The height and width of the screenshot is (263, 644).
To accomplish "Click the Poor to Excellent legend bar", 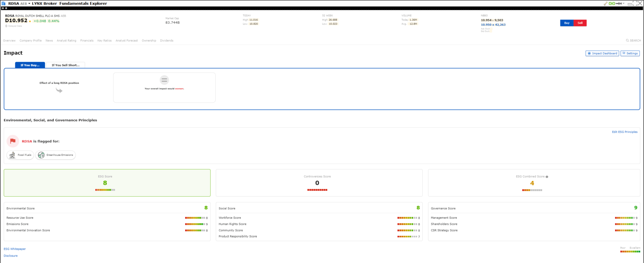I will click(630, 251).
